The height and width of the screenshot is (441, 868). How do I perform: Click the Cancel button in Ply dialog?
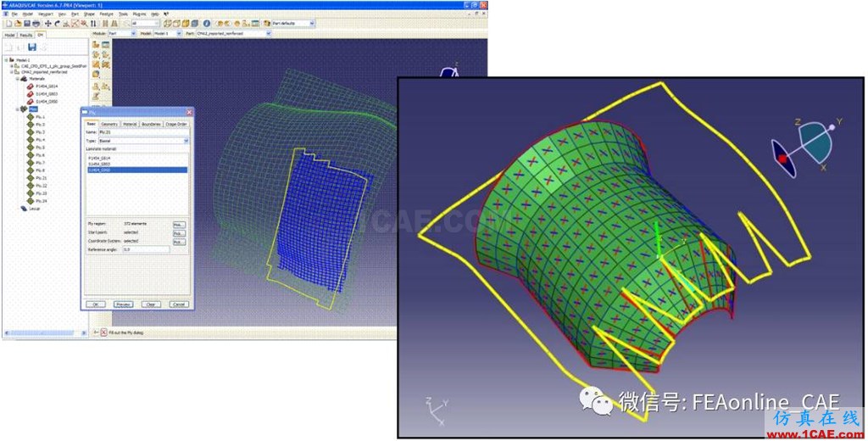tap(179, 304)
